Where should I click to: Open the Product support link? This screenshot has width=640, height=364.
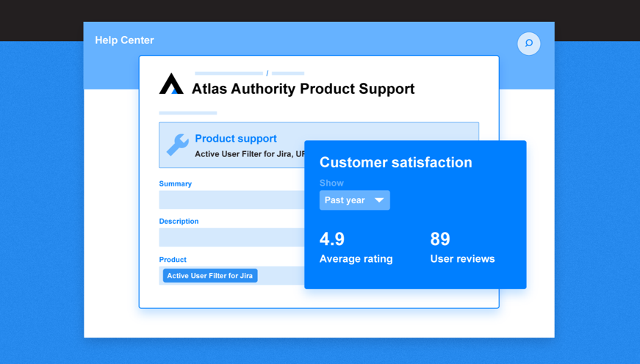(235, 138)
